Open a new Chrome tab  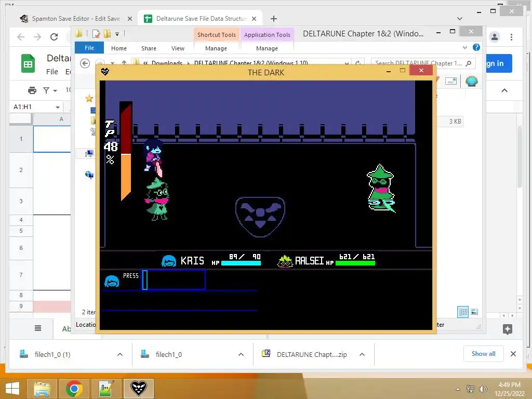[274, 19]
